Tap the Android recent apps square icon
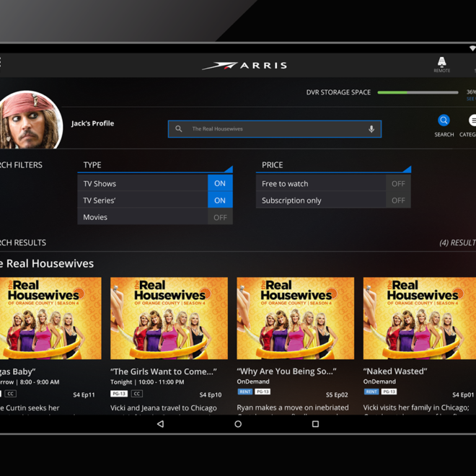476x476 pixels. click(x=315, y=424)
